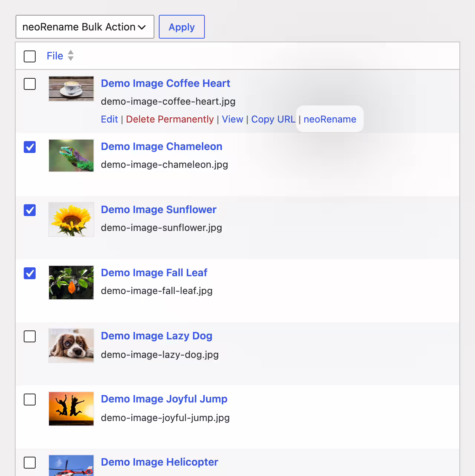The image size is (475, 476).
Task: Click filename demo-image-joyful-jump.jpg
Action: [166, 418]
